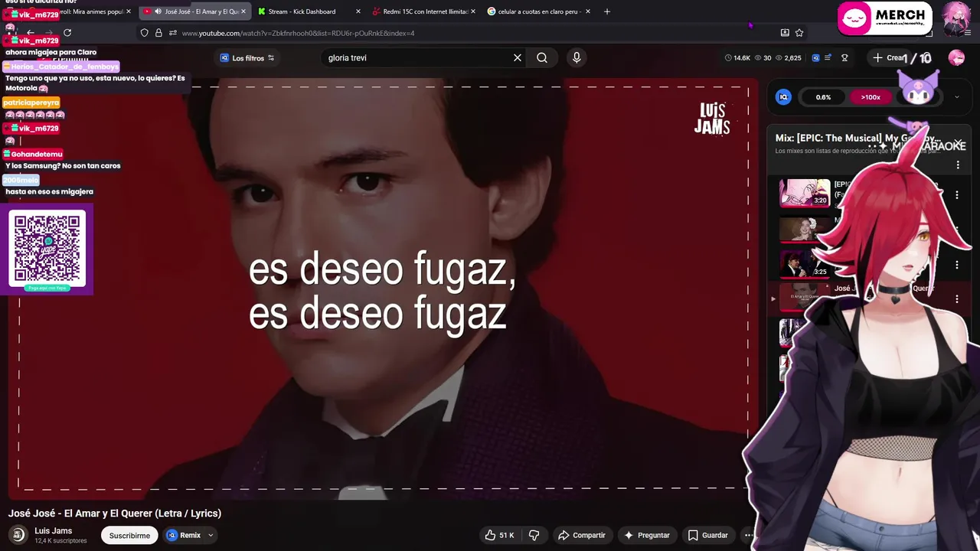
Task: Click the Yape QR code image
Action: 47,248
